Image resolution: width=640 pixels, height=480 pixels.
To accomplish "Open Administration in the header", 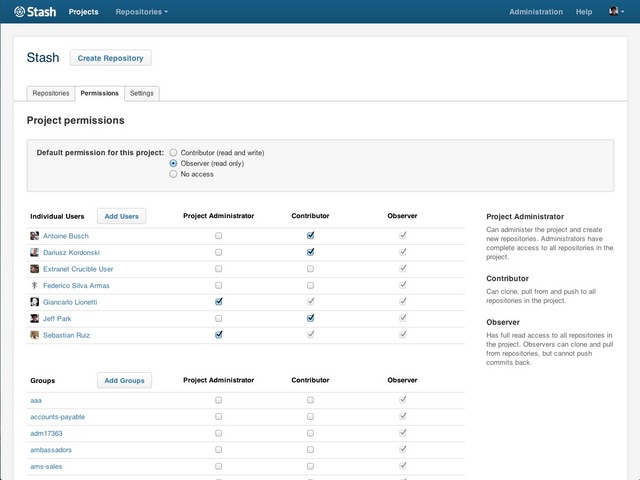I will [536, 12].
